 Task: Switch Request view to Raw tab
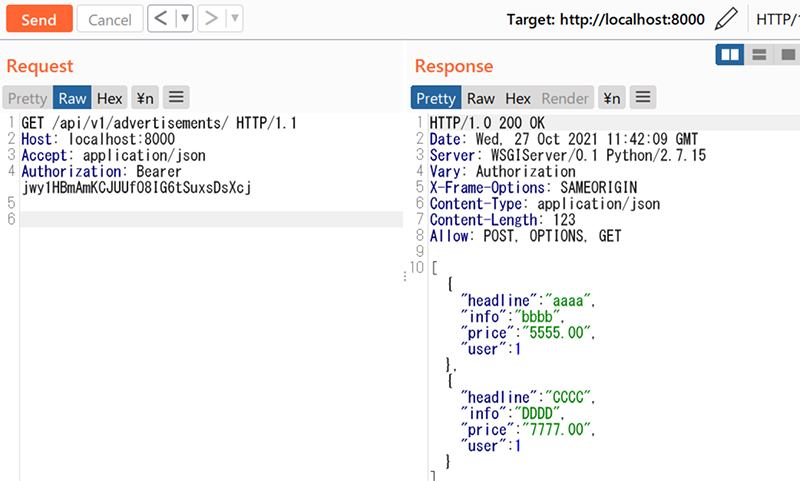click(x=72, y=98)
